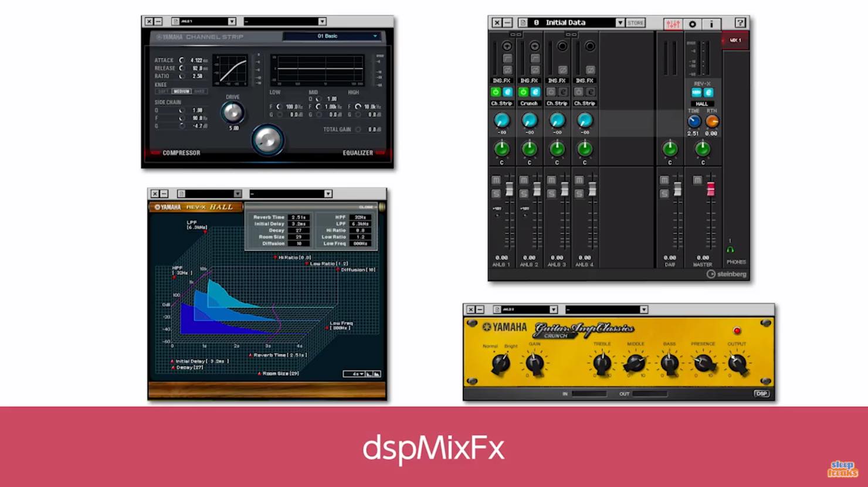The width and height of the screenshot is (868, 487).
Task: Open ANLG 3 effect edit 'e' button
Action: pos(562,92)
